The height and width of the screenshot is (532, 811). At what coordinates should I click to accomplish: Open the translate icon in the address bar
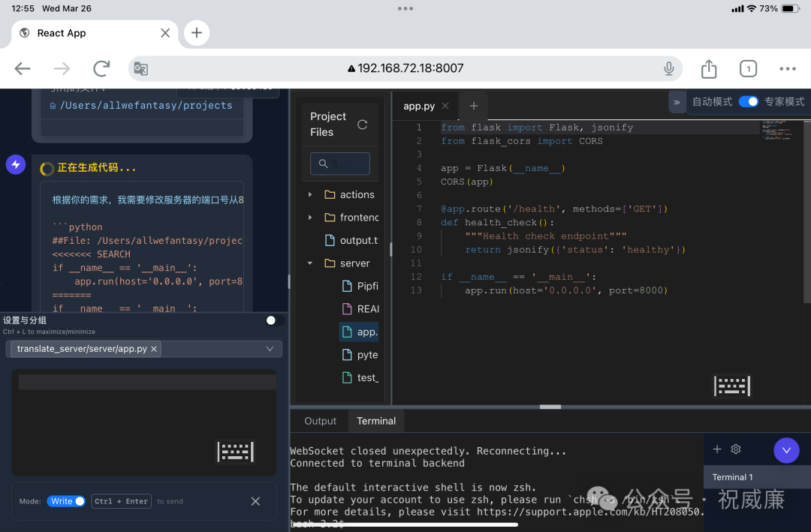(x=140, y=68)
